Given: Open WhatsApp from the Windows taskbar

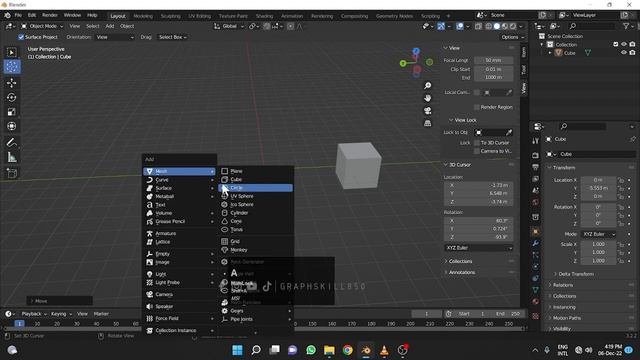Looking at the screenshot, I should pos(311,350).
